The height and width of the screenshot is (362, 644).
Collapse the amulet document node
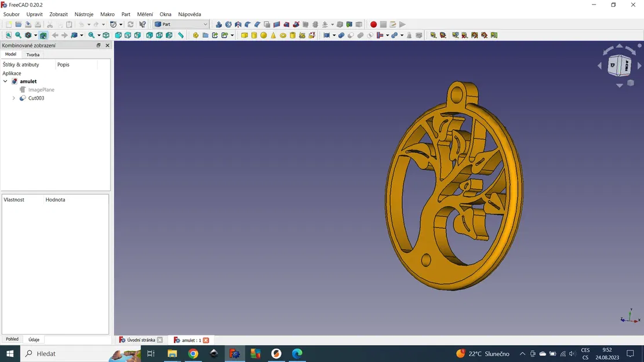pos(5,81)
